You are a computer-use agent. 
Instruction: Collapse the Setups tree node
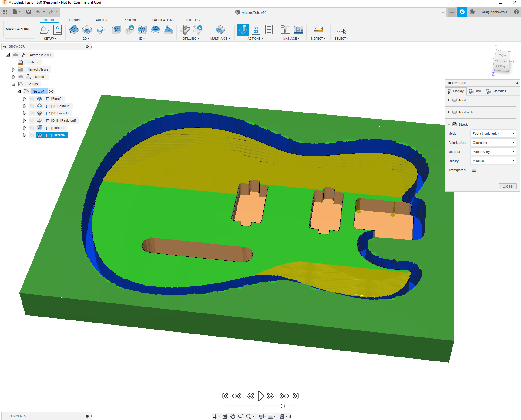pyautogui.click(x=13, y=84)
